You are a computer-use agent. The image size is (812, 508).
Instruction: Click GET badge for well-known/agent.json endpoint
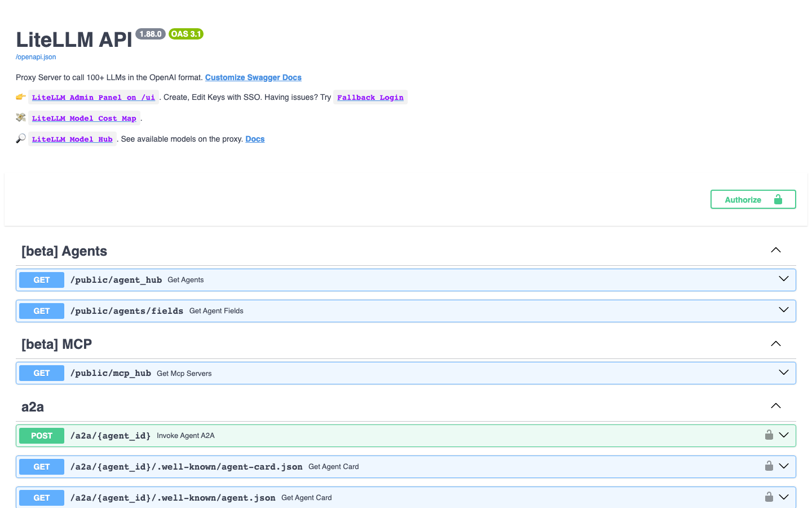pyautogui.click(x=42, y=498)
